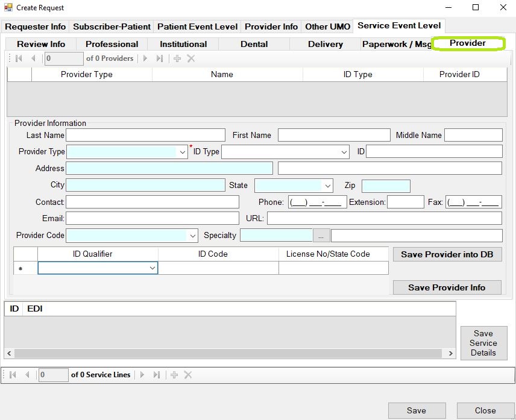Click Save Provider into DB button
The width and height of the screenshot is (516, 420).
point(447,254)
